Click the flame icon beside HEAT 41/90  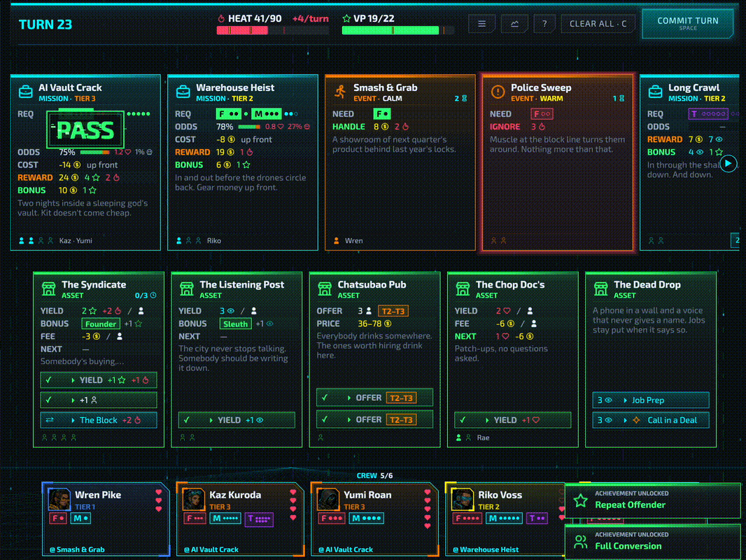coord(221,19)
